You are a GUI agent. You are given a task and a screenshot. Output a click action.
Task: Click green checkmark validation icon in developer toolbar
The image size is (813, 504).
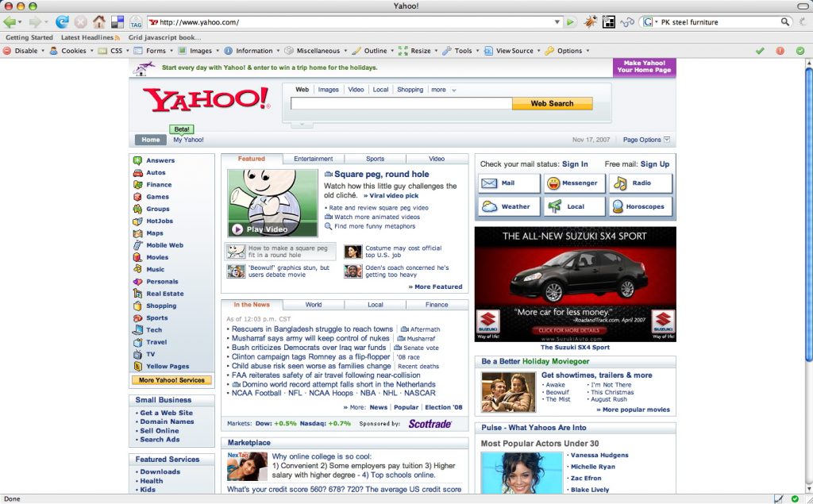pos(760,51)
